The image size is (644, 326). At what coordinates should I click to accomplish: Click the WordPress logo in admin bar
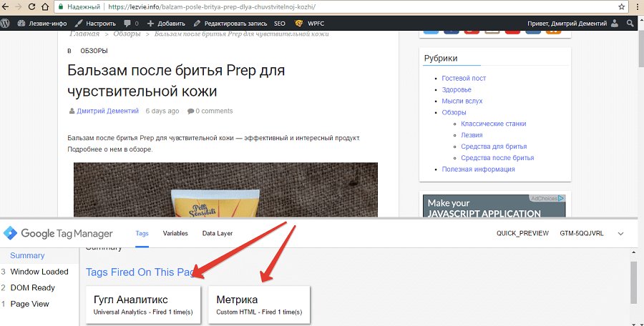(6, 23)
